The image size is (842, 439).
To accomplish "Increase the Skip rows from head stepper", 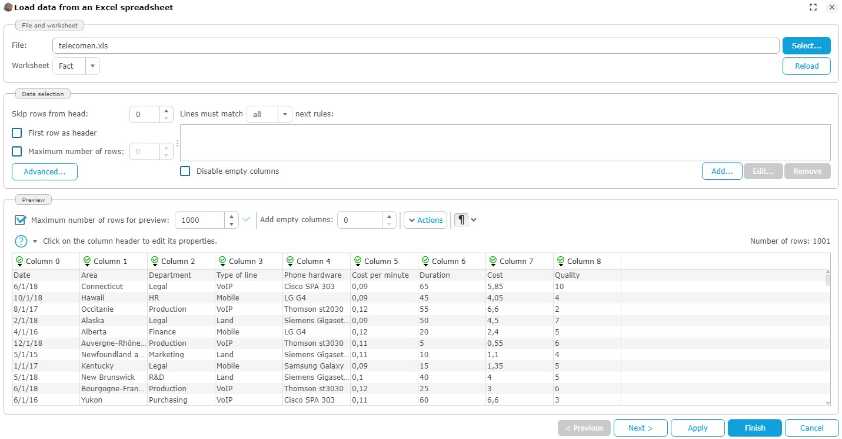I will pos(167,110).
